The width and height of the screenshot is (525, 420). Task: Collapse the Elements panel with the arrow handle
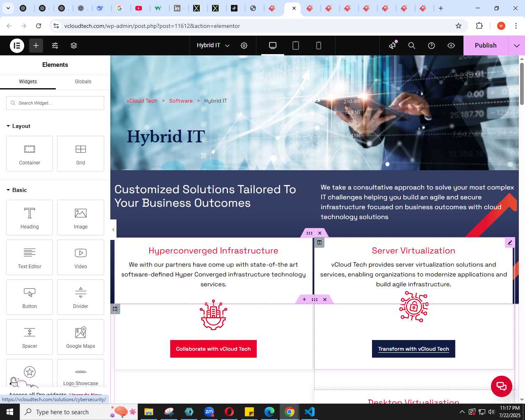113,230
